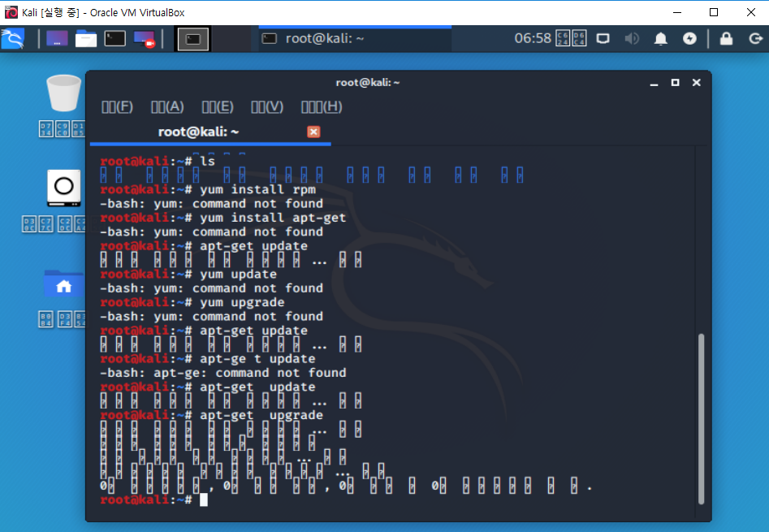Open the Home folder desktop icon
The image size is (769, 532).
tap(63, 284)
